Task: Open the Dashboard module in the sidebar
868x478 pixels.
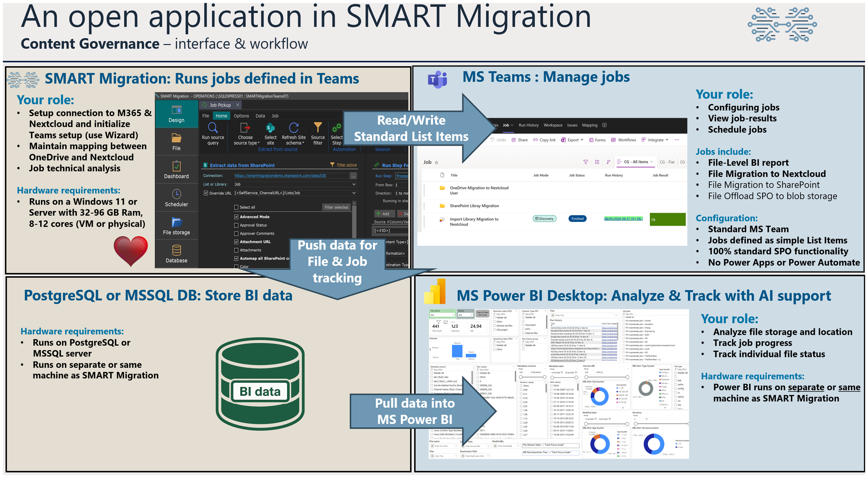Action: (x=176, y=170)
